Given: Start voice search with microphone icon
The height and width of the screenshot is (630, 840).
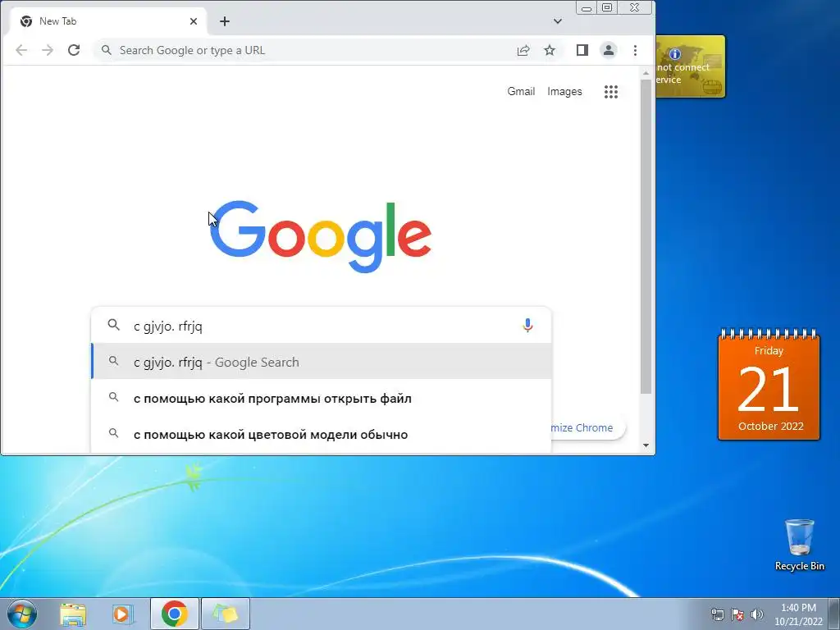Looking at the screenshot, I should (527, 325).
